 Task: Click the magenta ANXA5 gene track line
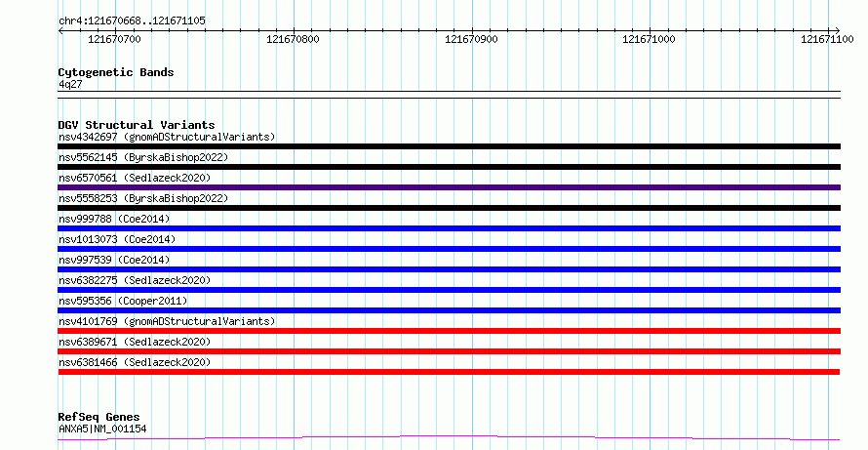click(449, 438)
